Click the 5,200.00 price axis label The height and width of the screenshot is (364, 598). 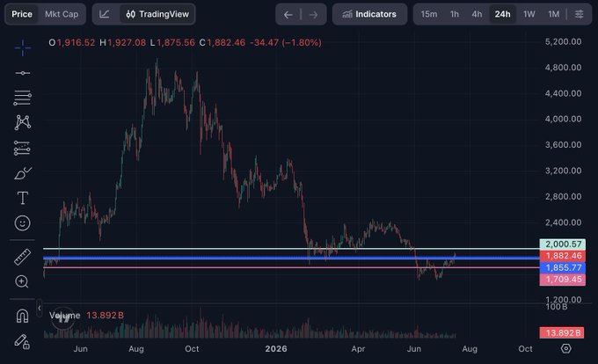(x=564, y=41)
